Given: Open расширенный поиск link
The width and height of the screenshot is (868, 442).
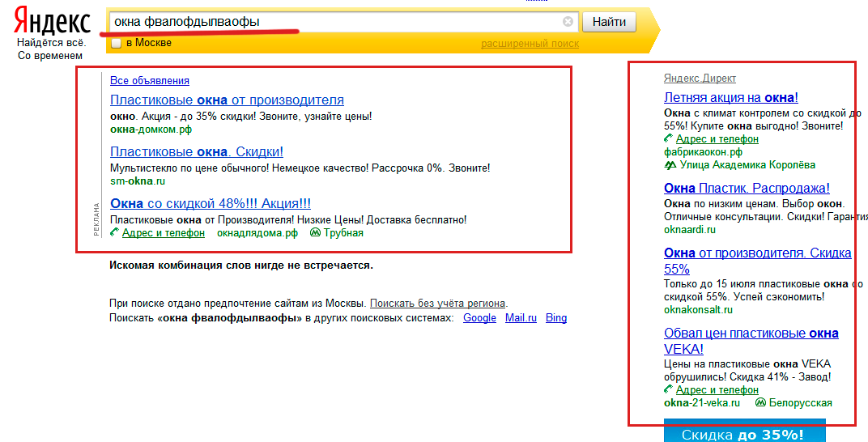Looking at the screenshot, I should [x=530, y=44].
